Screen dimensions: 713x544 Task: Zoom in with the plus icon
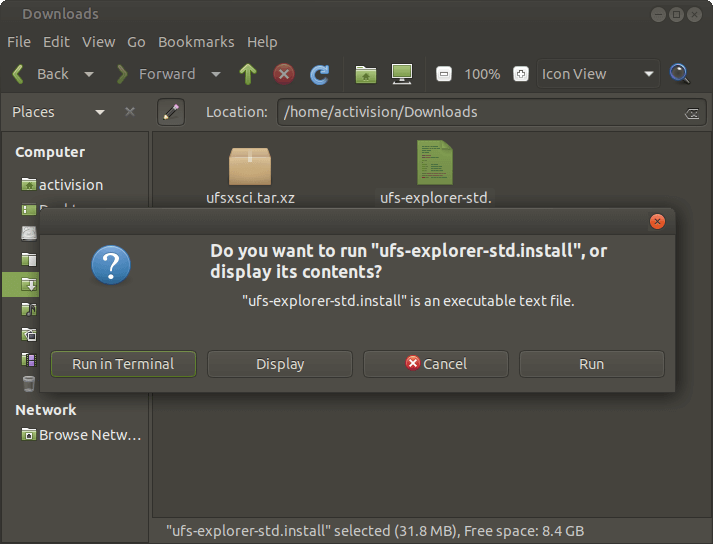point(521,74)
